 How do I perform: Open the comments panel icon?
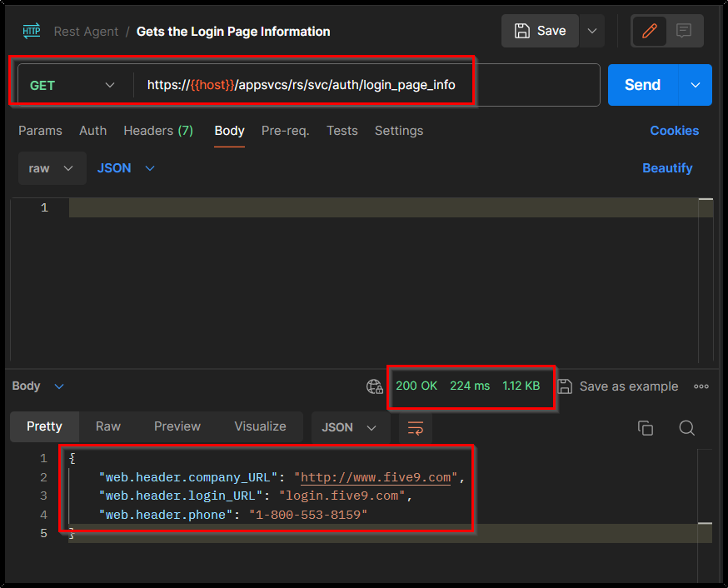click(x=683, y=31)
